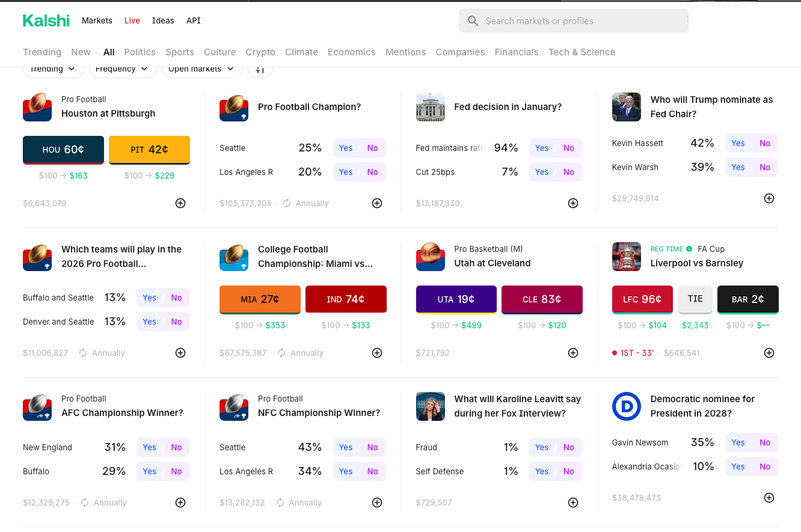Image resolution: width=801 pixels, height=532 pixels.
Task: Select No for Gavin Newsom
Action: [765, 442]
